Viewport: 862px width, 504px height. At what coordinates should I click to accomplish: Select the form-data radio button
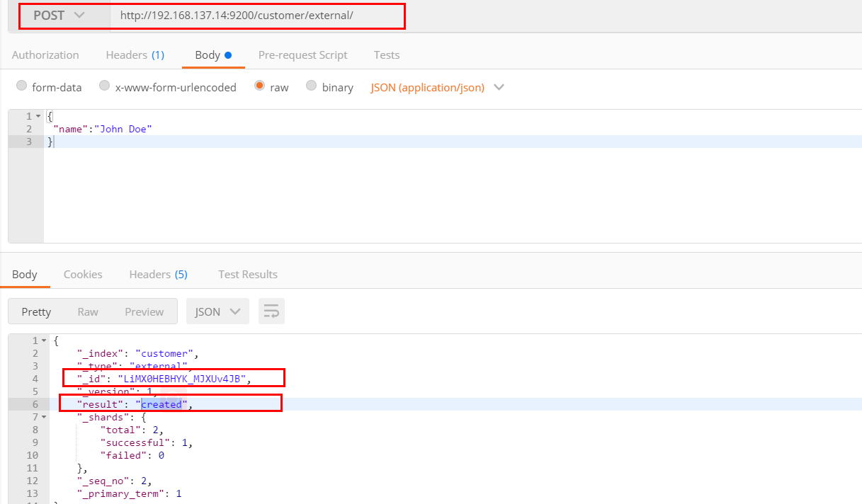click(22, 87)
